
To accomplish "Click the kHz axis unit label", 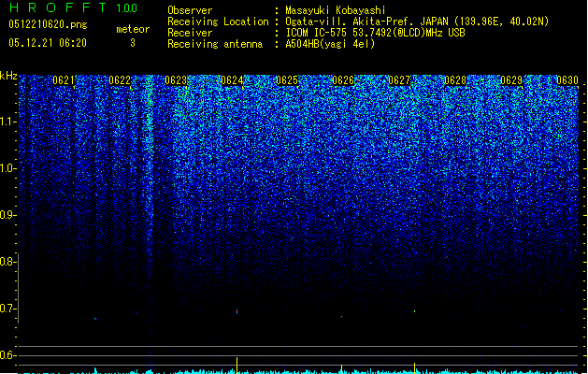I will [8, 76].
